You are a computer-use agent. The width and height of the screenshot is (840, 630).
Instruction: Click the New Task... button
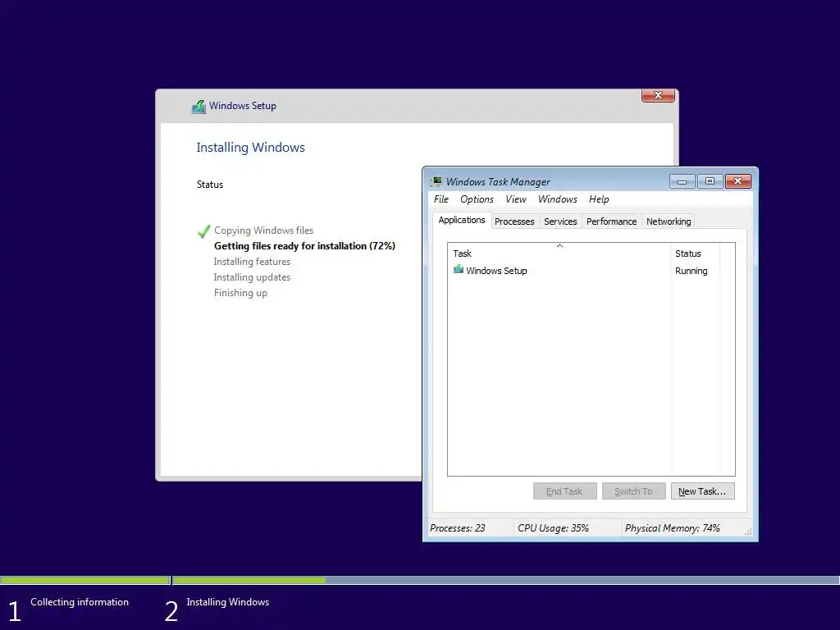702,491
